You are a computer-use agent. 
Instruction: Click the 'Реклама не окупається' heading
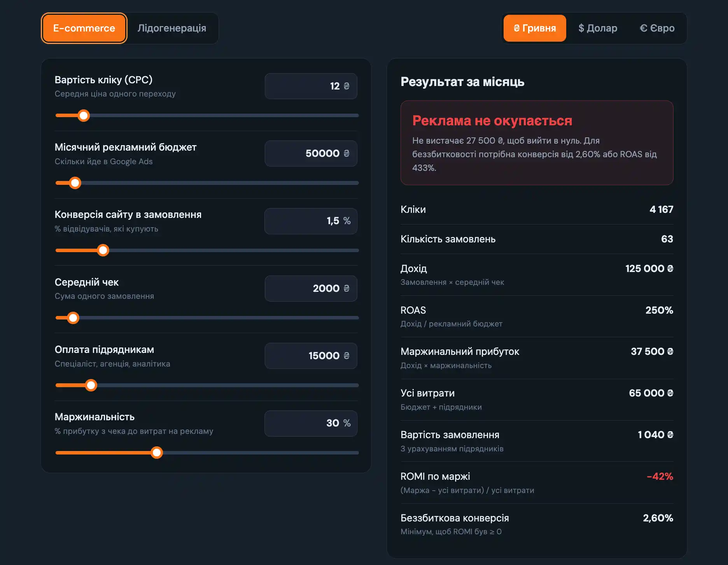click(492, 121)
